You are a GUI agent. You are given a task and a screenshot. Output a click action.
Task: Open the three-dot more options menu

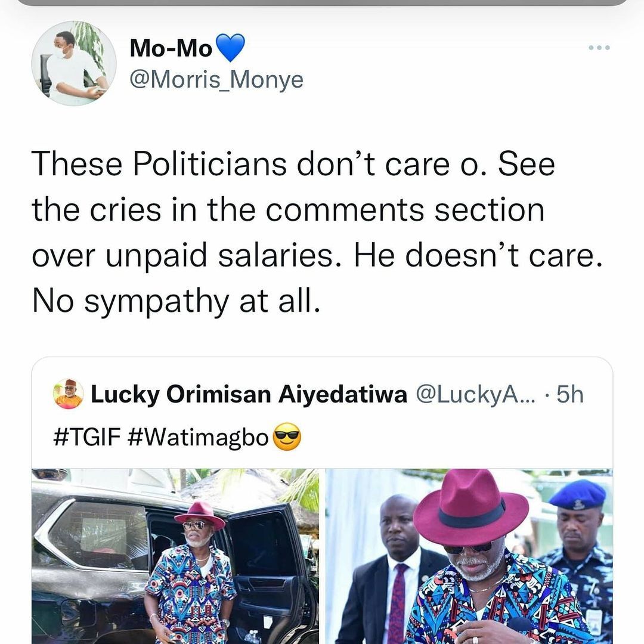coord(599,48)
